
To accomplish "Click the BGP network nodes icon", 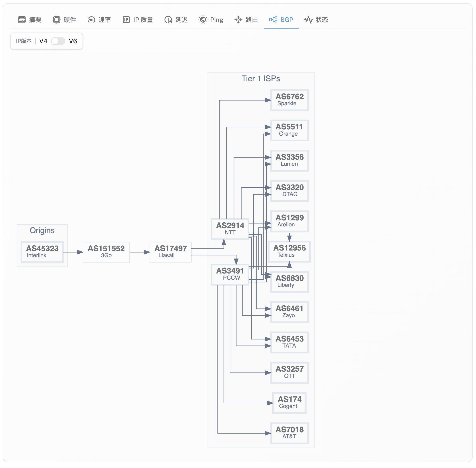I will 273,20.
